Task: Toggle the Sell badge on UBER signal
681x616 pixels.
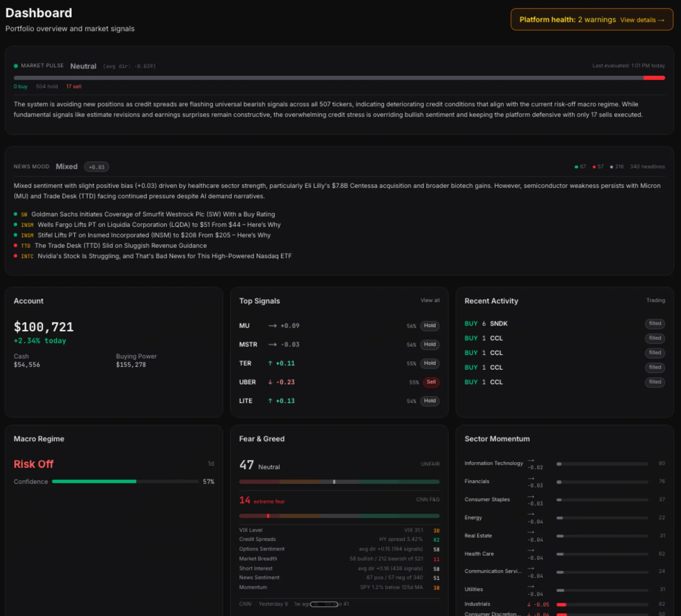Action: click(x=431, y=382)
